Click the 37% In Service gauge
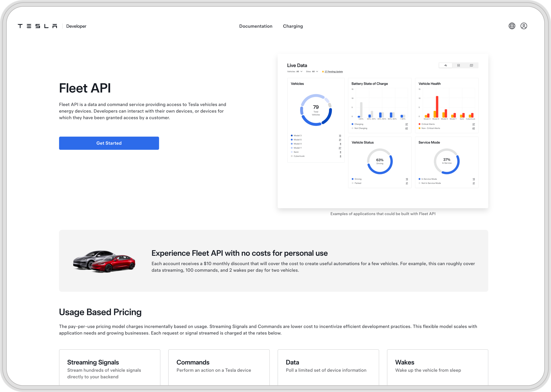The width and height of the screenshot is (551, 392). (x=447, y=161)
